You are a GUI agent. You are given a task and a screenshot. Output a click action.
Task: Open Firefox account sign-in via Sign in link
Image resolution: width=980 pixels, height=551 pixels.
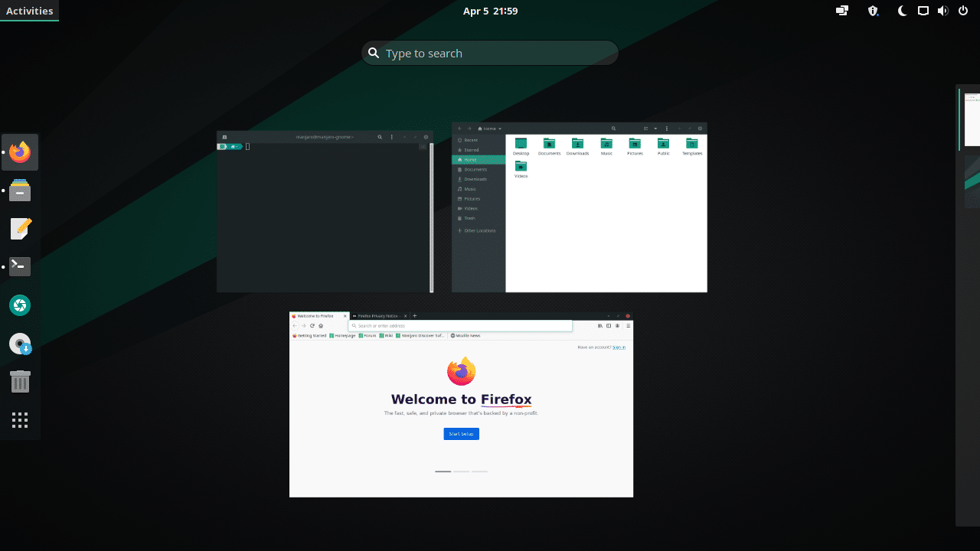point(618,347)
